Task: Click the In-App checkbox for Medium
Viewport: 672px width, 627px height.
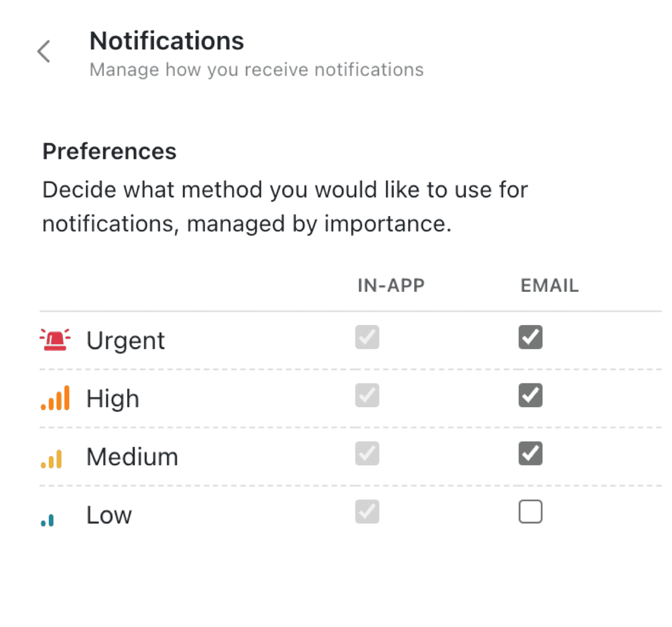Action: 367,453
